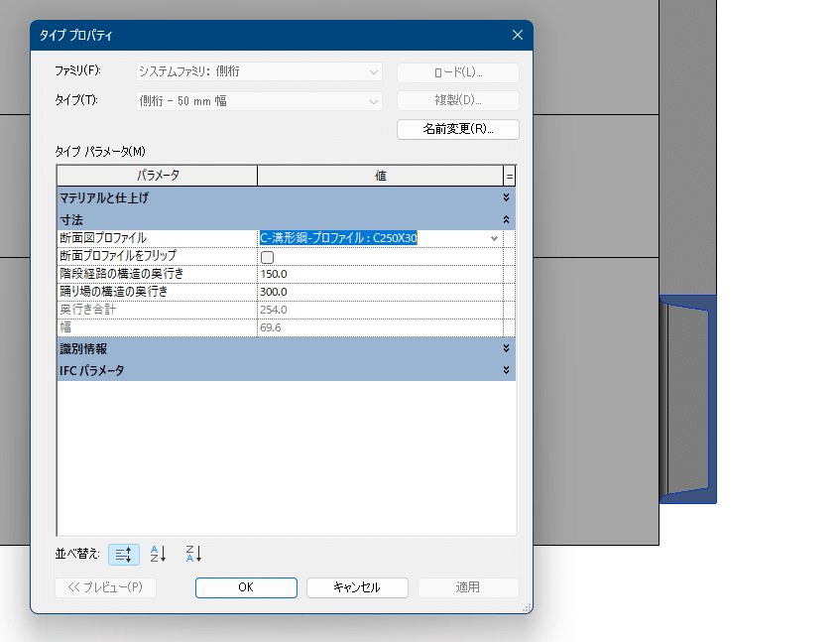
Task: Expand the マテリアルと仕上げ section
Action: point(506,194)
